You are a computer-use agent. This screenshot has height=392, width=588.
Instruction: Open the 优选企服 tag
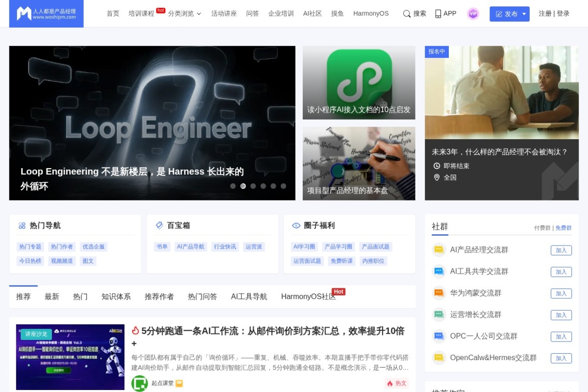[94, 247]
